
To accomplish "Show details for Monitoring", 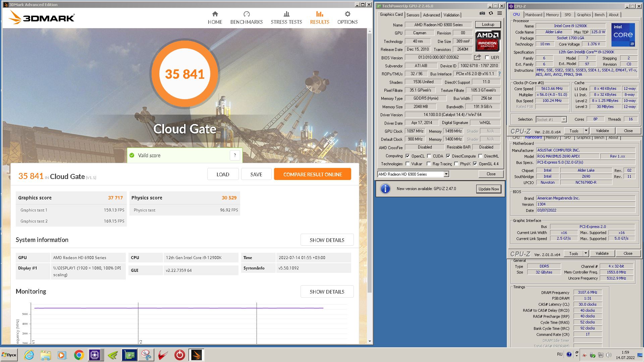I will point(327,292).
